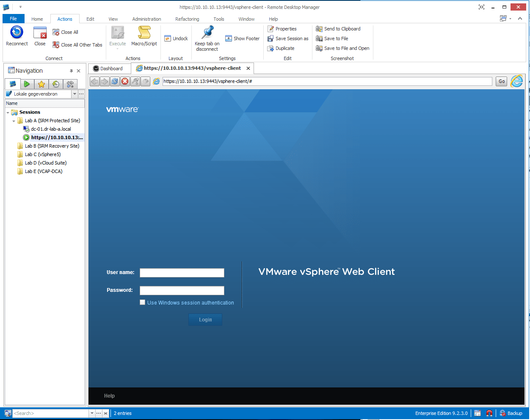Viewport: 530px width, 420px height.
Task: Close the vsphere-client session tab
Action: (x=248, y=68)
